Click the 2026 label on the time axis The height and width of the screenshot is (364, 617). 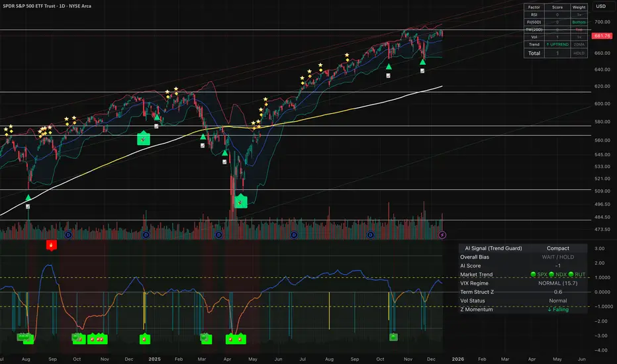(x=457, y=359)
